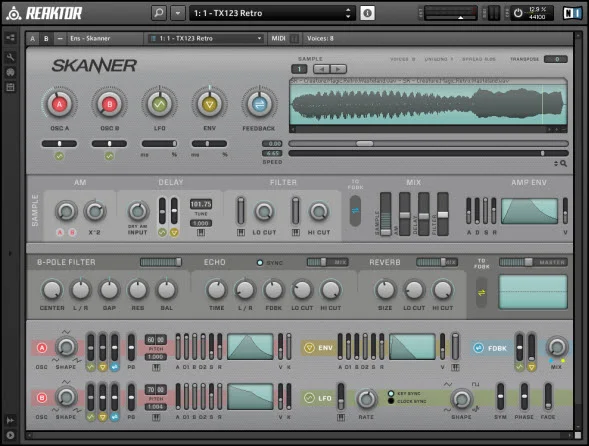Click the OSC B knob
The image size is (589, 446).
click(109, 104)
